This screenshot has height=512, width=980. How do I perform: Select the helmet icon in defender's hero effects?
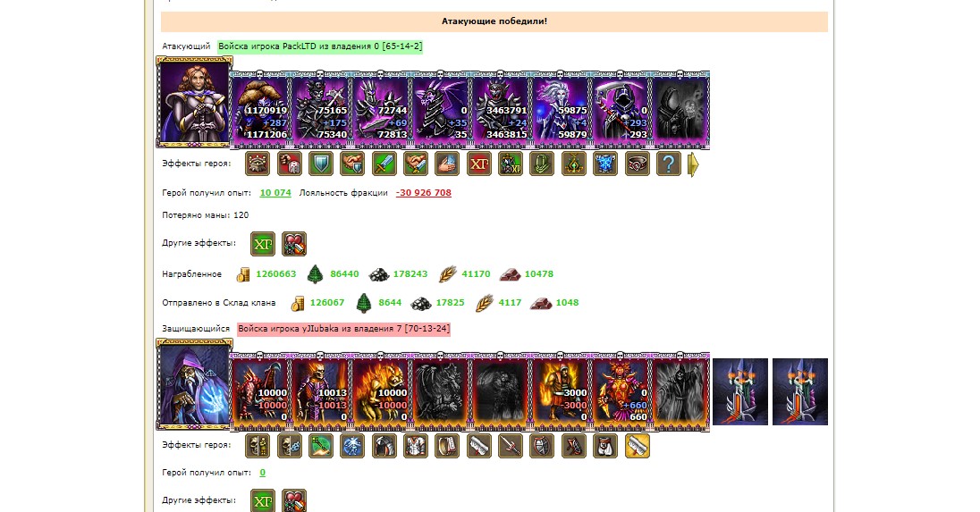(384, 446)
